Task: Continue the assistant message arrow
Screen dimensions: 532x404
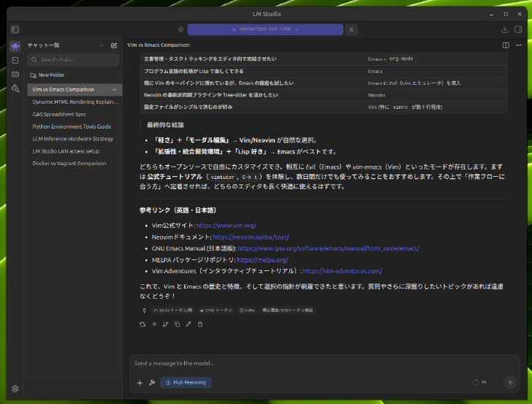Action: [154, 324]
